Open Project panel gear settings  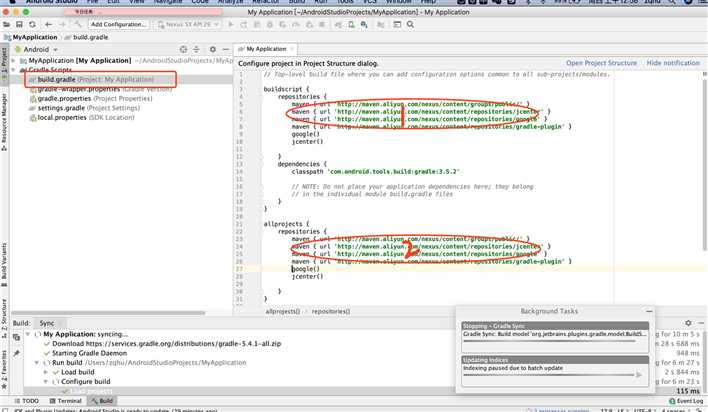(213, 49)
